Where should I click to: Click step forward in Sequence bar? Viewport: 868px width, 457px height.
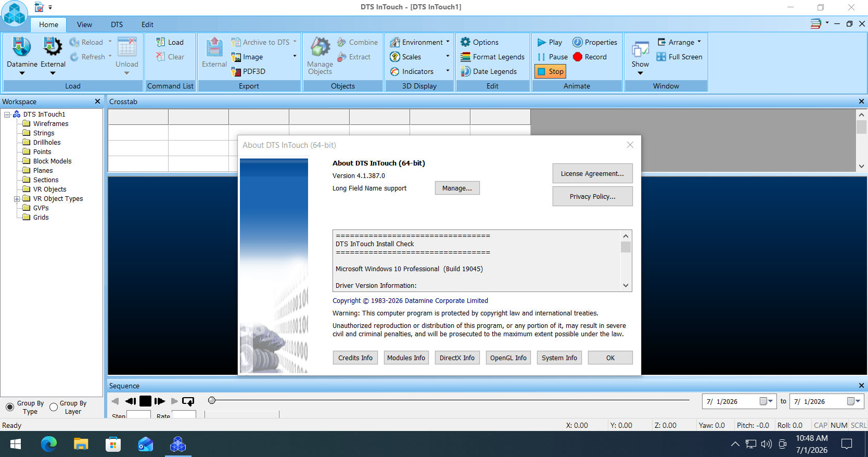[x=160, y=401]
